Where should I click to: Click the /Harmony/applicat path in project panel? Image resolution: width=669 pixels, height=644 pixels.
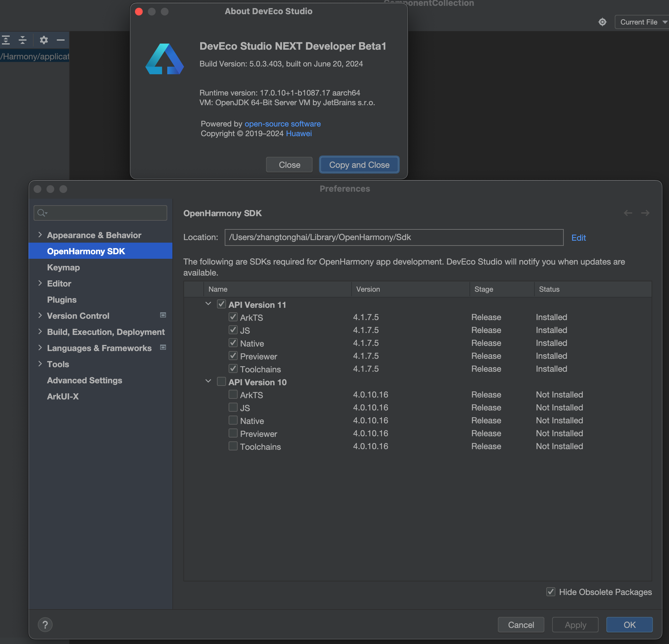35,56
